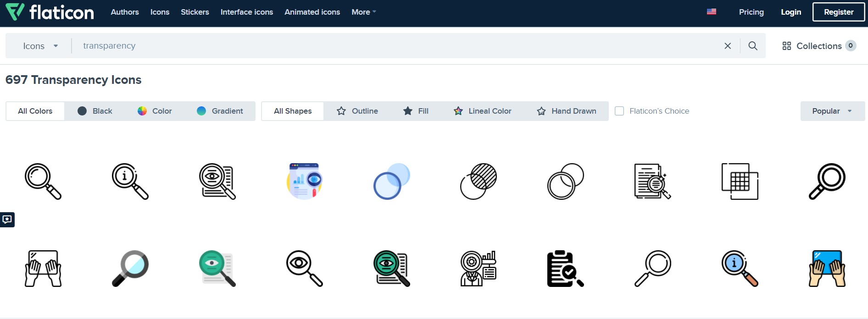Filter icons by multicolor Color option
The height and width of the screenshot is (319, 868).
pos(155,111)
